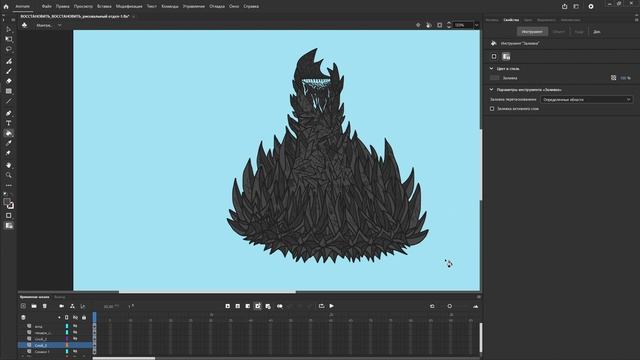Toggle object drawing mode in Properties panel

coord(494,56)
